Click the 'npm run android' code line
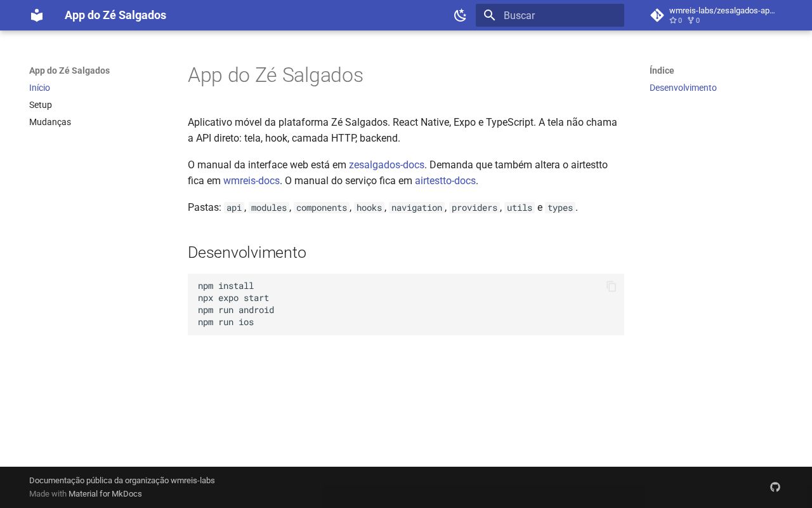The image size is (812, 508). (x=236, y=310)
